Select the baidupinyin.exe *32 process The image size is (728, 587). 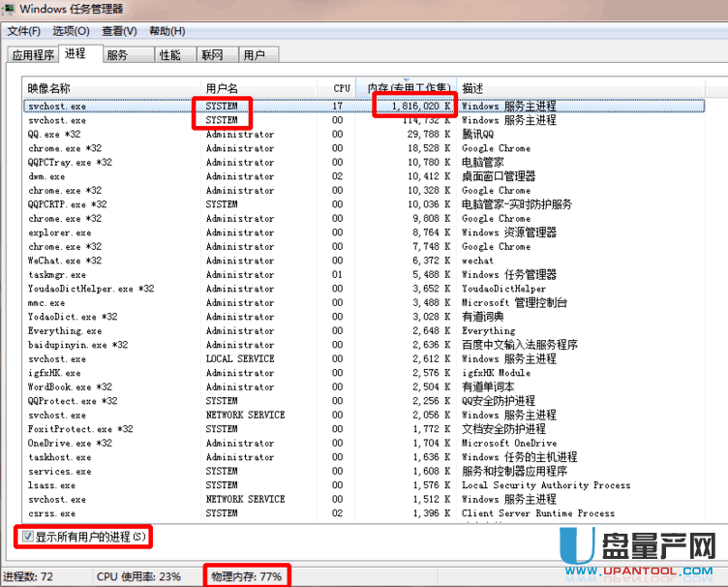tap(364, 345)
